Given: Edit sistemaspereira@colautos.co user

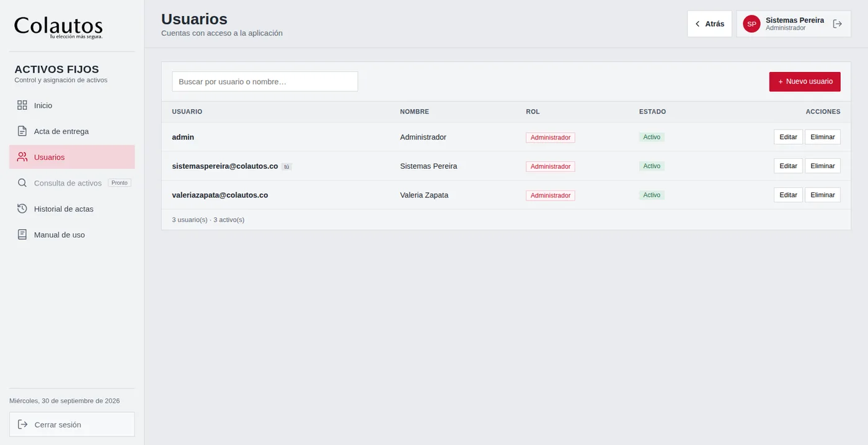Looking at the screenshot, I should coord(788,166).
